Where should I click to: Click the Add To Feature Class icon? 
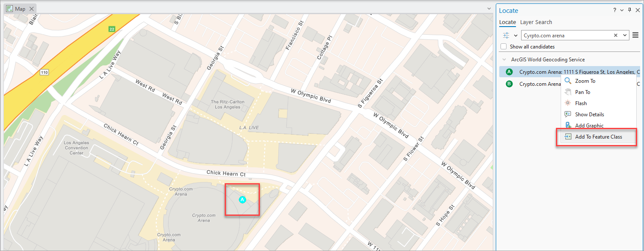(x=568, y=136)
